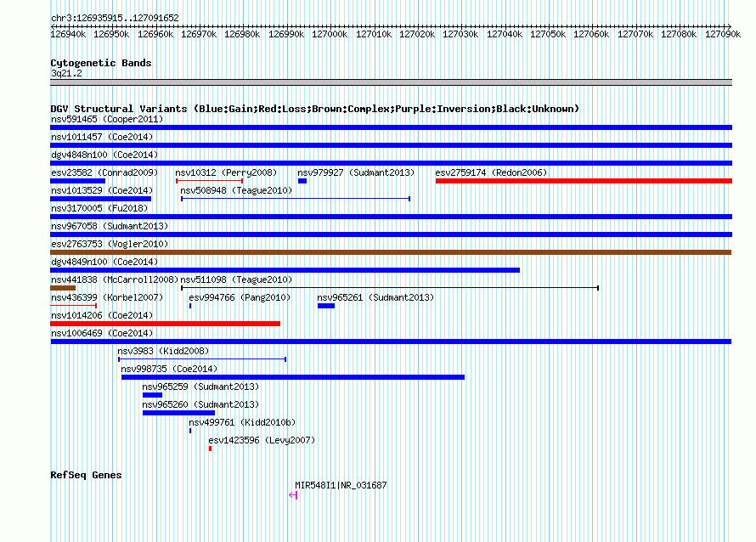756x542 pixels.
Task: Select the nsv3170005 long blue bar
Action: pyautogui.click(x=391, y=217)
